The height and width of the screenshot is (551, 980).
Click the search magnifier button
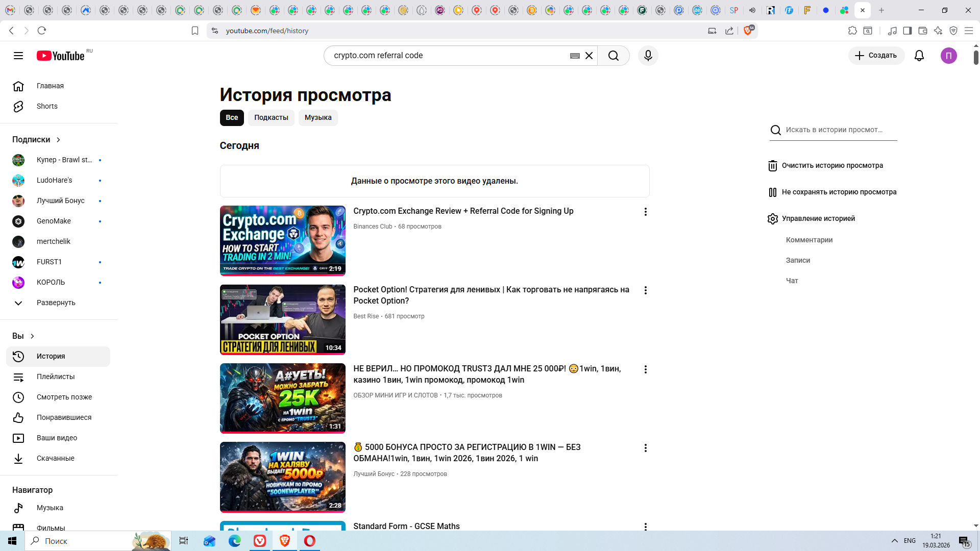(613, 56)
